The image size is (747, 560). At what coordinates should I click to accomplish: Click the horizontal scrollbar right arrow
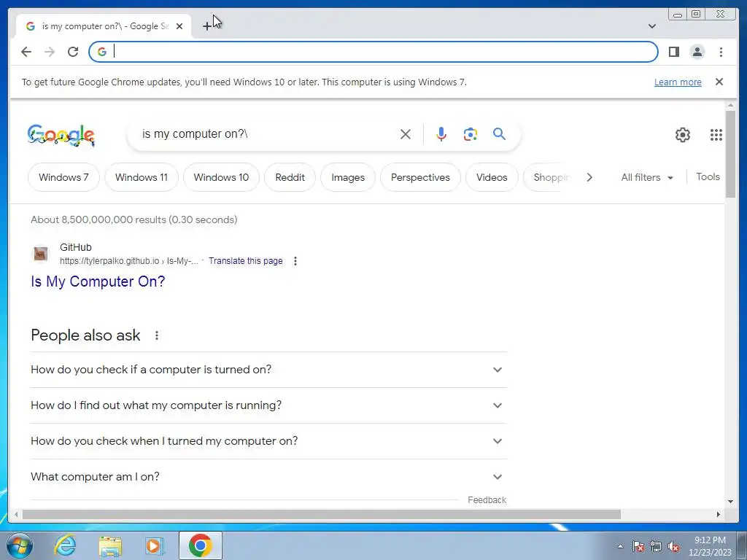coord(719,514)
